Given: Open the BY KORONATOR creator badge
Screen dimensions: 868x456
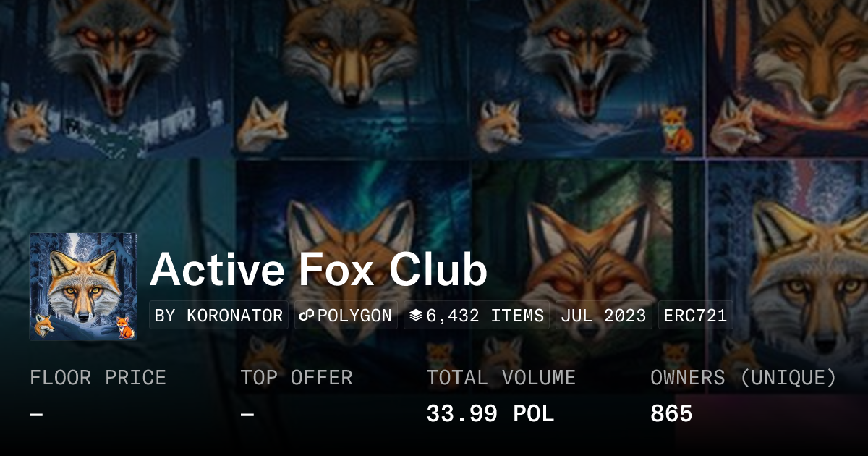Looking at the screenshot, I should [x=218, y=316].
